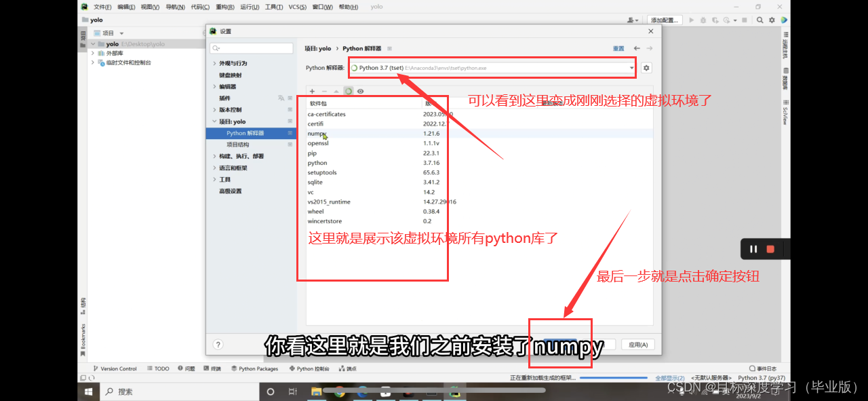Image resolution: width=868 pixels, height=401 pixels.
Task: Expand 工具 settings category
Action: coord(214,179)
